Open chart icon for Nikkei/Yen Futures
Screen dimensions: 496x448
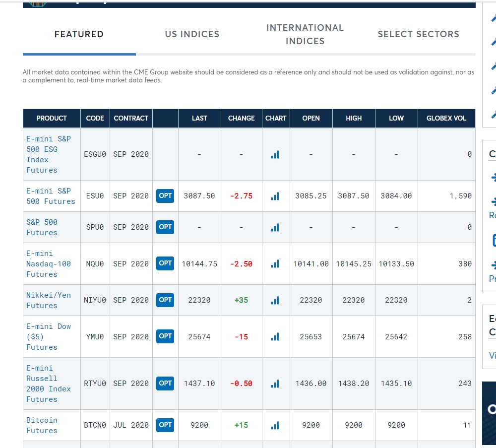[275, 300]
